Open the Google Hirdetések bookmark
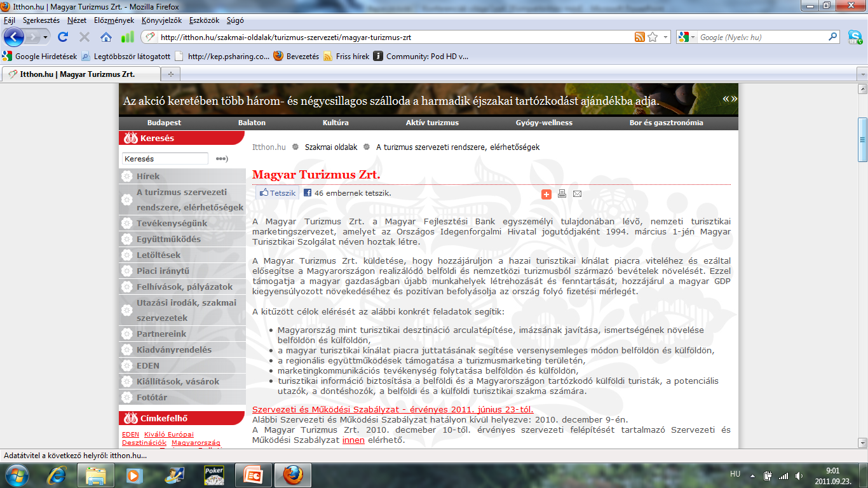 (40, 56)
